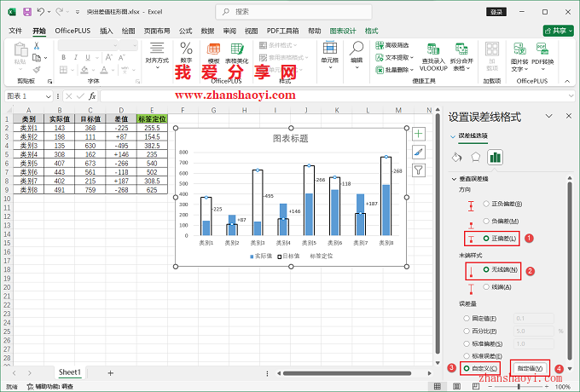This screenshot has width=580, height=392.
Task: Click the Copy icon in clipboard group
Action: (37, 58)
